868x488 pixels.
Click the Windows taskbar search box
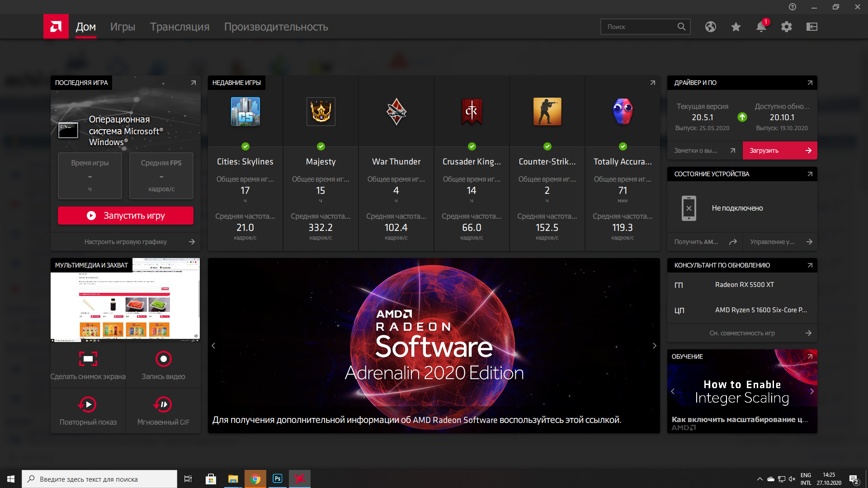click(x=99, y=479)
